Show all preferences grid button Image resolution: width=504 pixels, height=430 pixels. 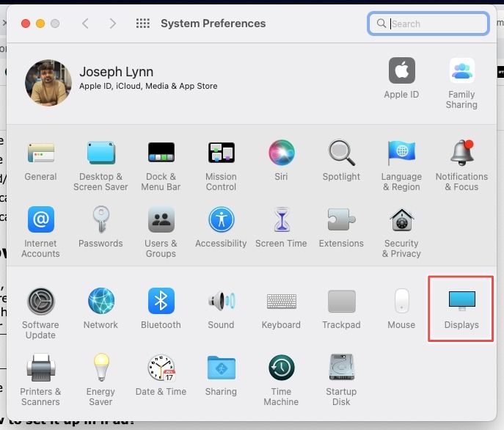pyautogui.click(x=143, y=23)
